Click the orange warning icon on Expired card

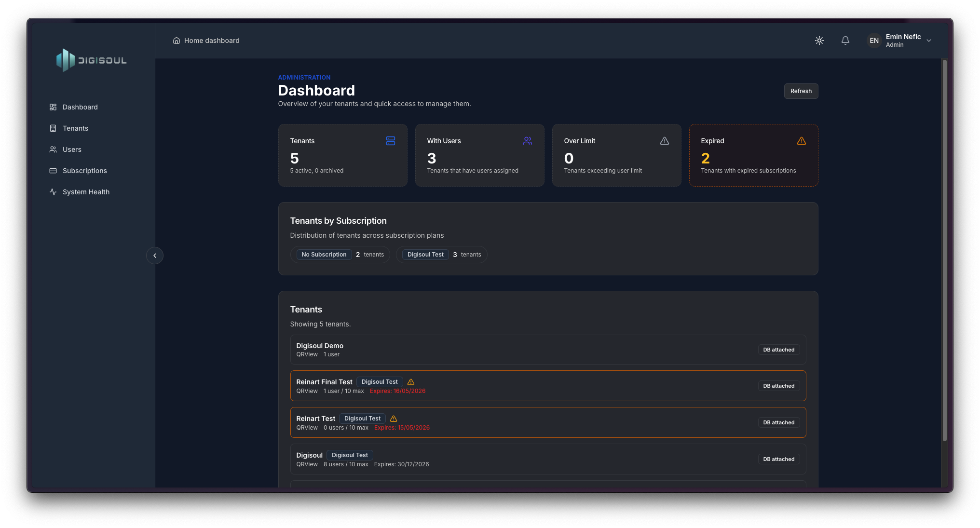click(x=802, y=141)
